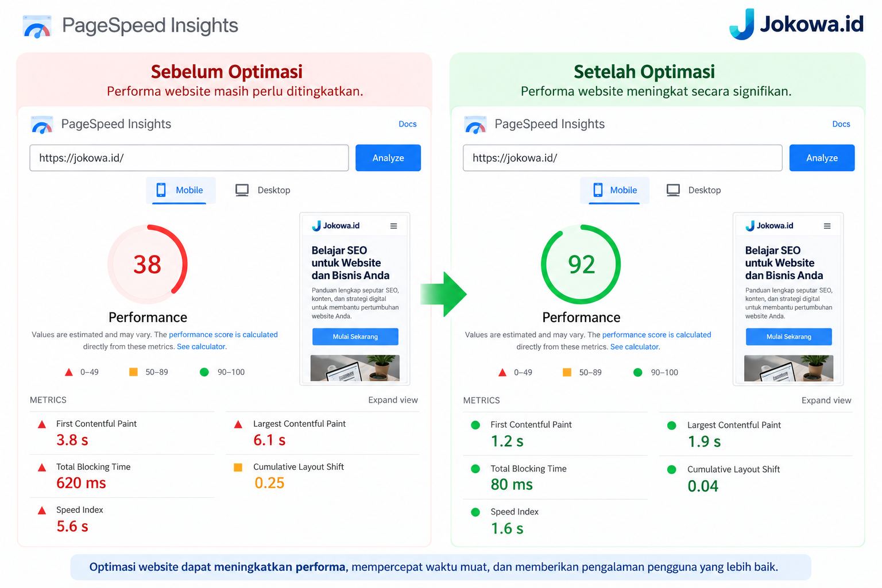882x588 pixels.
Task: Click the green circle beside Cumulative Layout Shift 0.04
Action: tap(672, 469)
